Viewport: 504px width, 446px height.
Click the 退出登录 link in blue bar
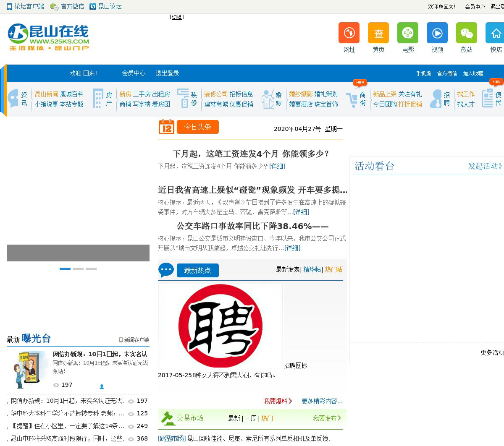[x=167, y=73]
